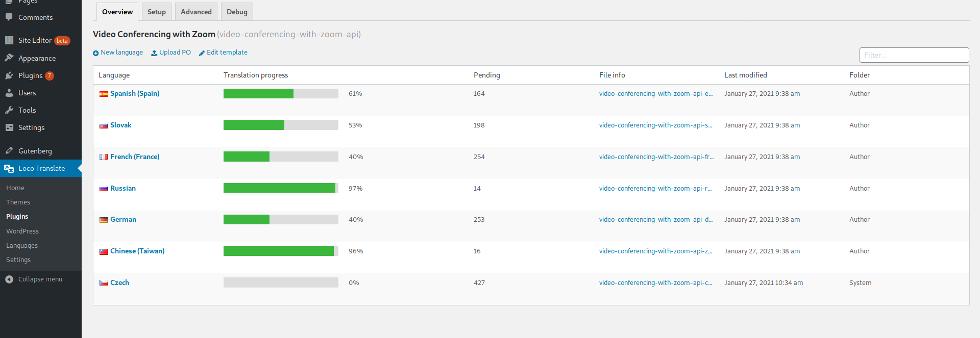
Task: Click the Gutenberg pencil icon
Action: [9, 151]
